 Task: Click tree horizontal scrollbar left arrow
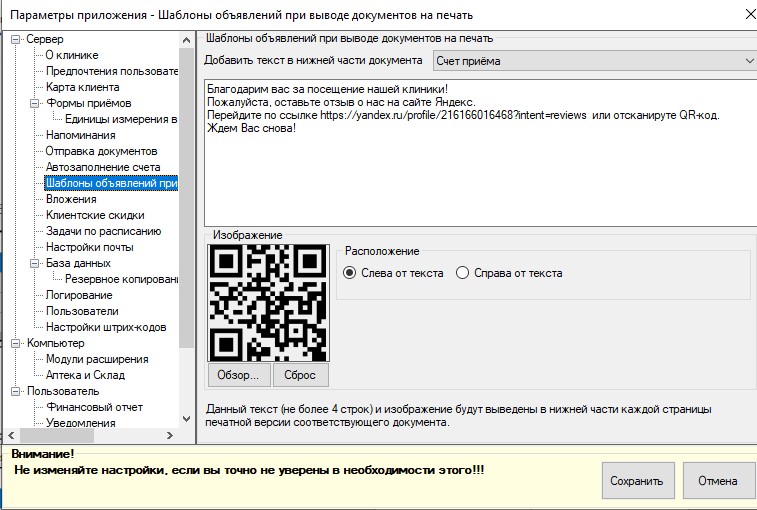pyautogui.click(x=11, y=435)
